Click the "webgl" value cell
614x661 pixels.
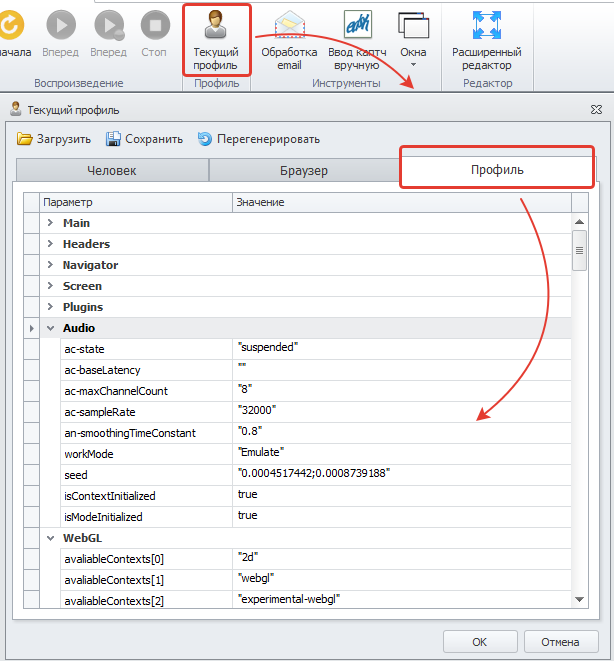402,580
